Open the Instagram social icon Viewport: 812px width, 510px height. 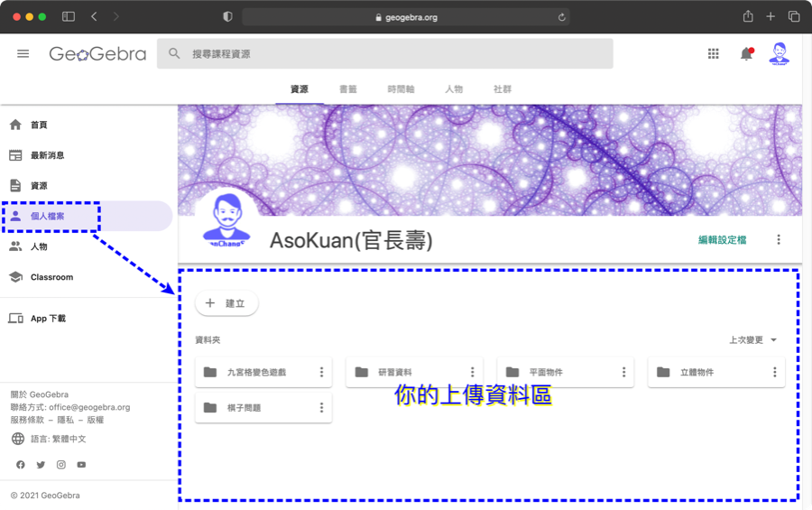[61, 464]
